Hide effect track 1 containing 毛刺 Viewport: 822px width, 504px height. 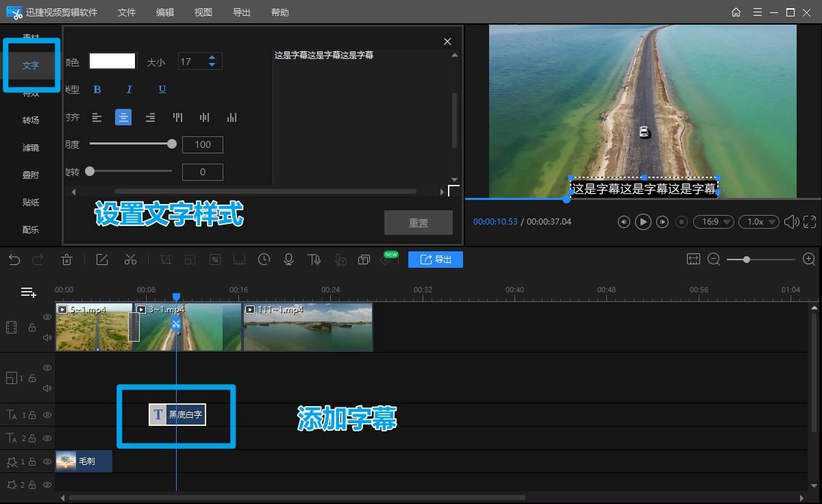[47, 462]
